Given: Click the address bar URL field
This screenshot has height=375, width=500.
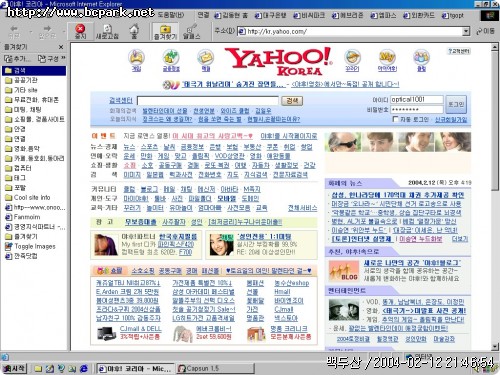Looking at the screenshot, I should click(x=350, y=31).
